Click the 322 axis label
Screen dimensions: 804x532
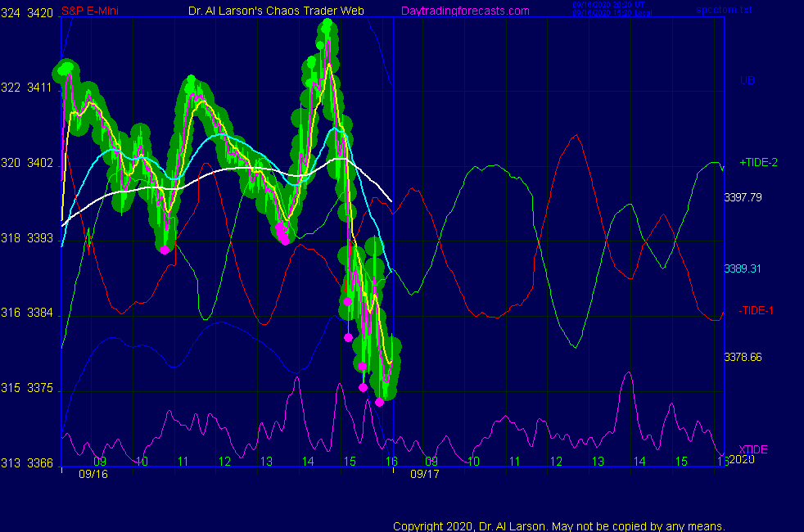tap(11, 88)
